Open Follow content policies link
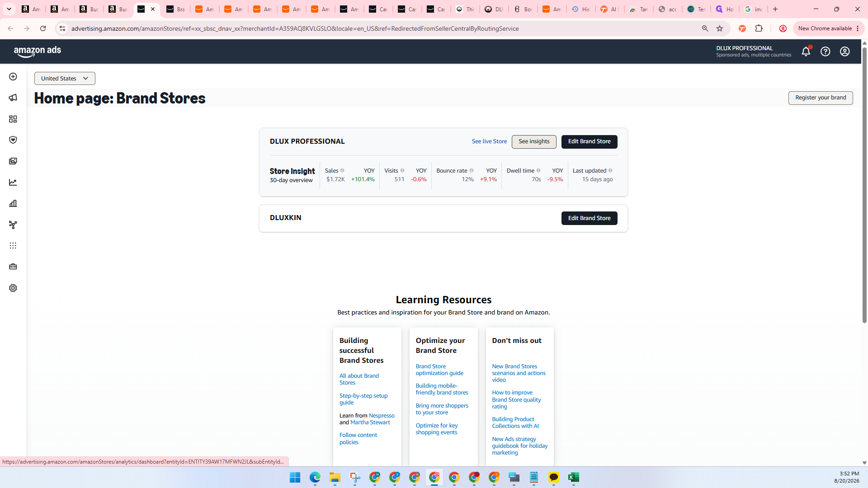 pos(358,439)
